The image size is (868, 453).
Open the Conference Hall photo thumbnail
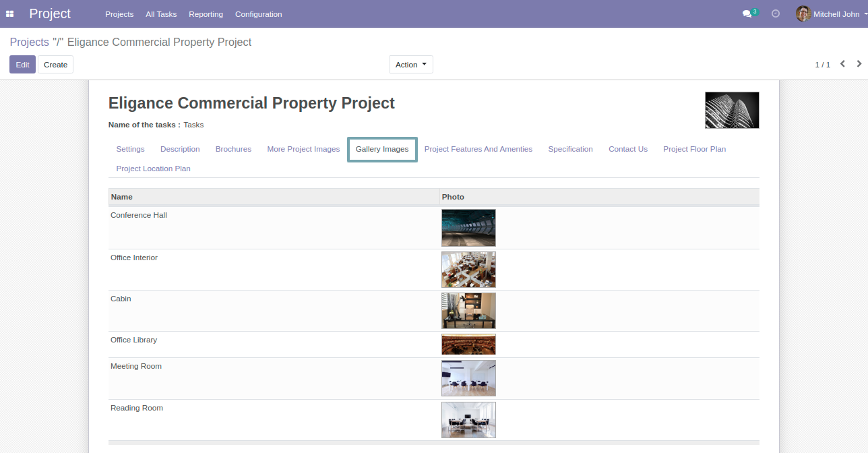(468, 228)
